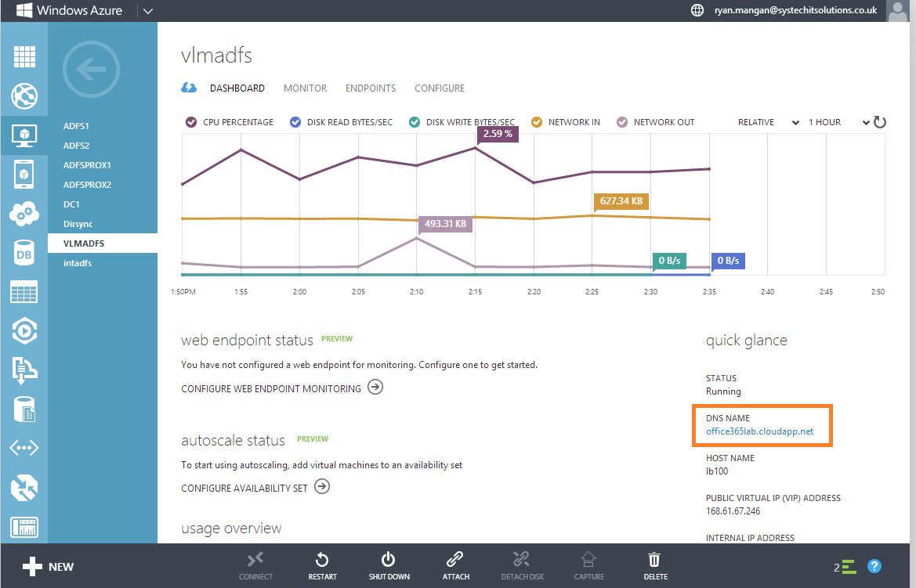Screen dimensions: 916x588
Task: Open Web Sites globe icon in sidebar
Action: point(24,96)
